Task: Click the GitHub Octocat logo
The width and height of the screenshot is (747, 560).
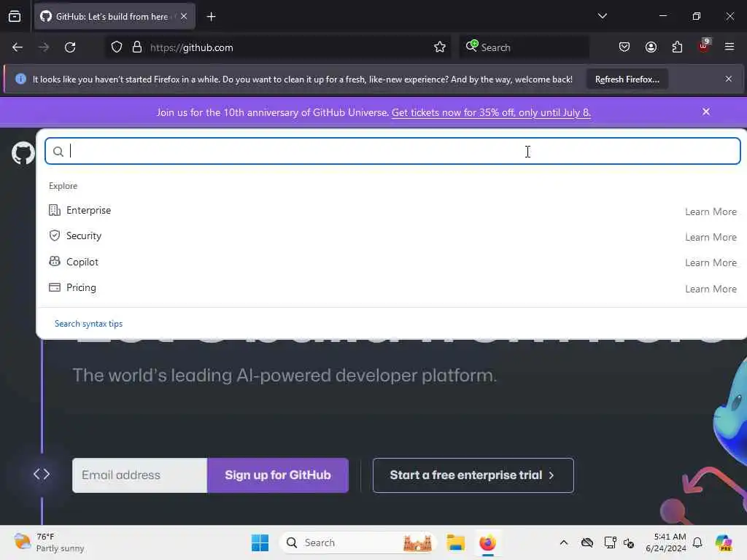Action: point(23,153)
